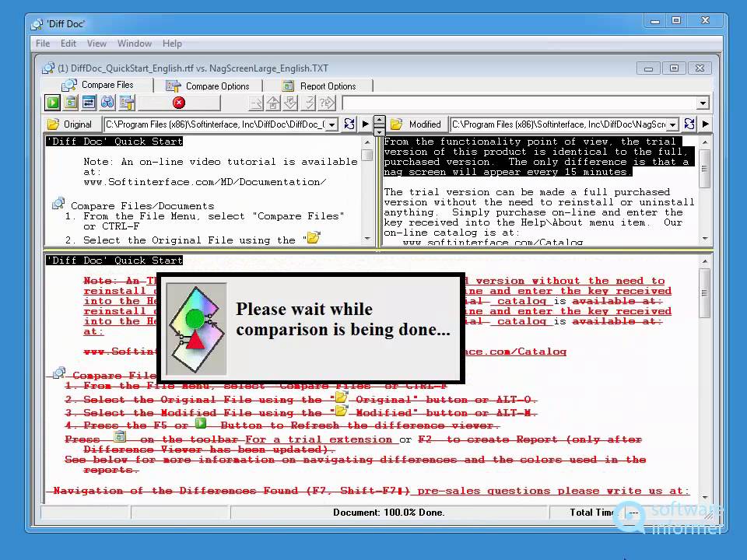Screen dimensions: 747x560
Task: Click the red cancel comparison button
Action: 179,103
